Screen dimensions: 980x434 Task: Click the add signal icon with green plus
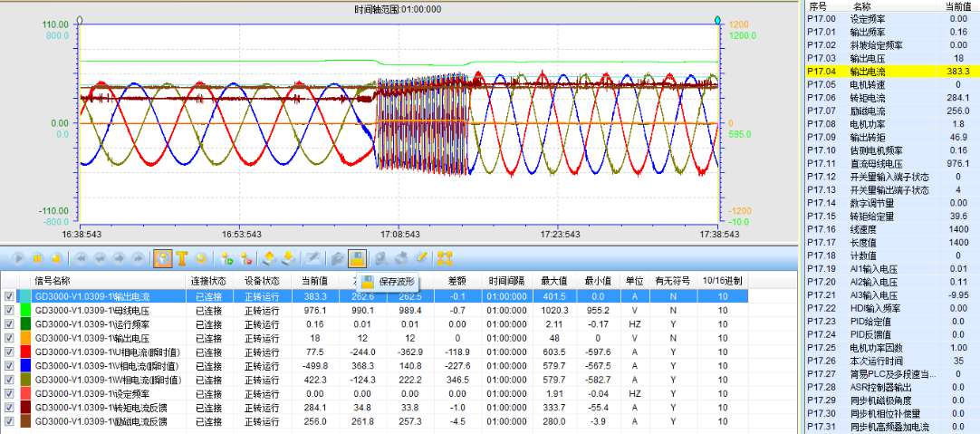(227, 258)
